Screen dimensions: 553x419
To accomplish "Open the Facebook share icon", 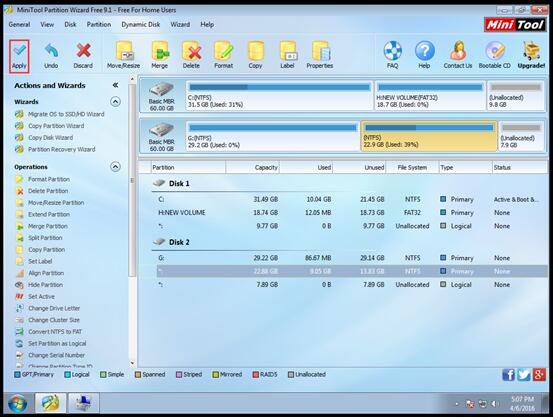I will tap(508, 375).
